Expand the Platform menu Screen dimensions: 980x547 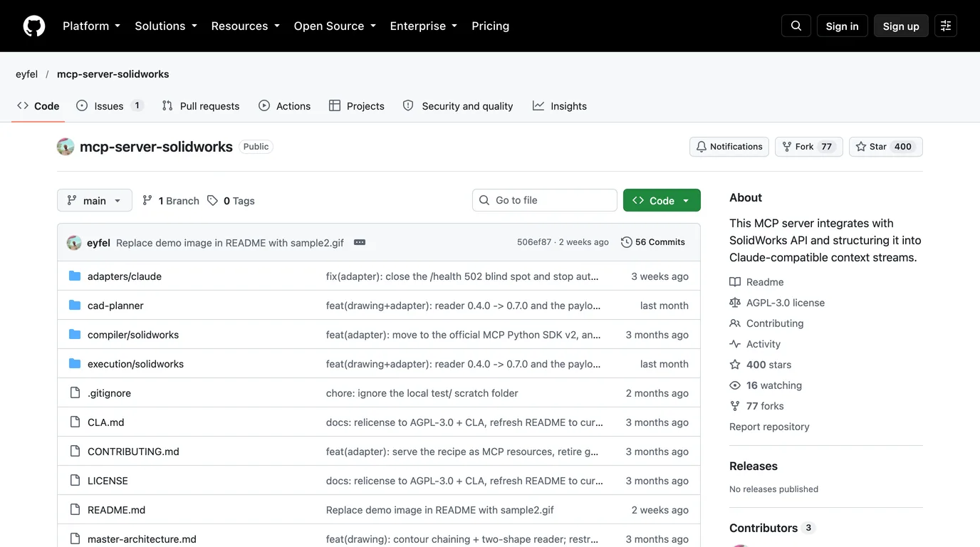(91, 26)
